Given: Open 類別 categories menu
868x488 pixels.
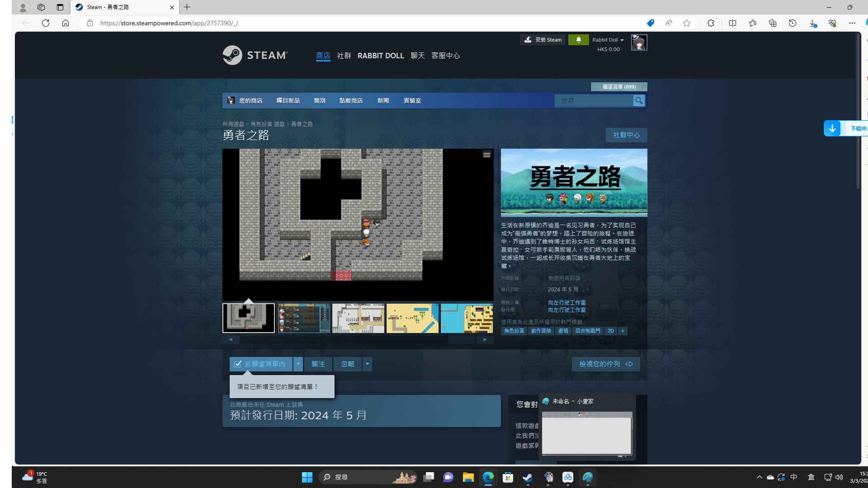Looking at the screenshot, I should (x=320, y=100).
